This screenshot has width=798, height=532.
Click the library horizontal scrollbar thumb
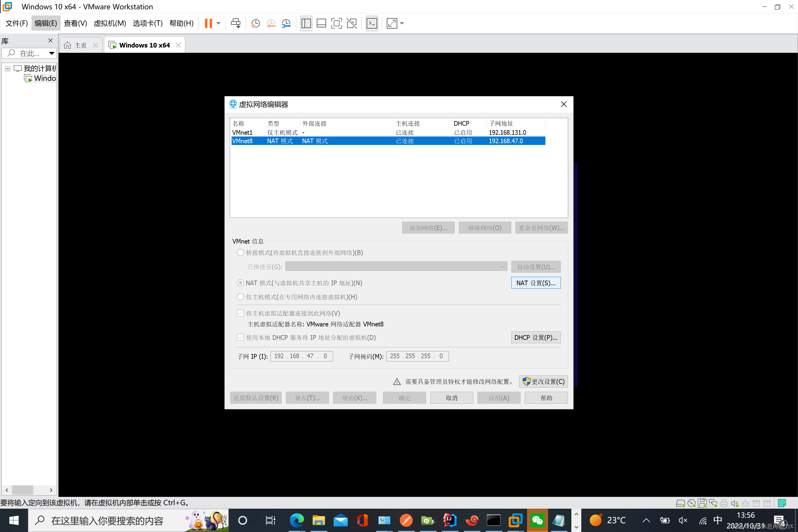23,490
